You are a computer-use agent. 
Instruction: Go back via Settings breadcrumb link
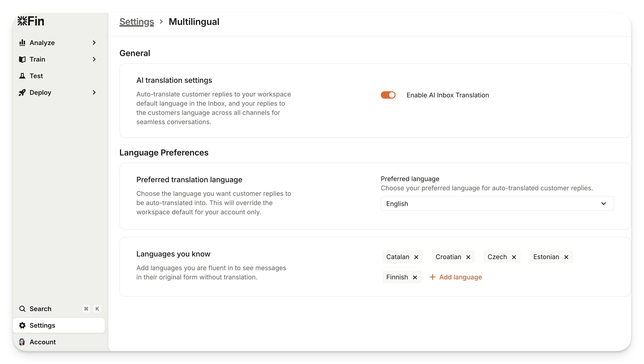coord(137,22)
